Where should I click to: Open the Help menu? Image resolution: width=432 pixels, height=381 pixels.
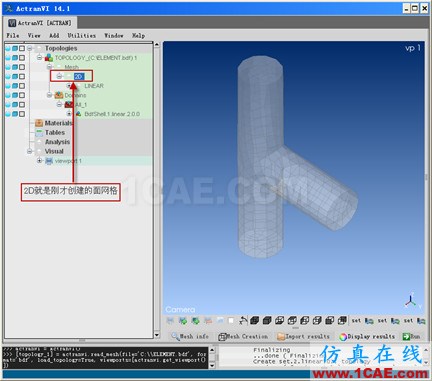[x=138, y=35]
